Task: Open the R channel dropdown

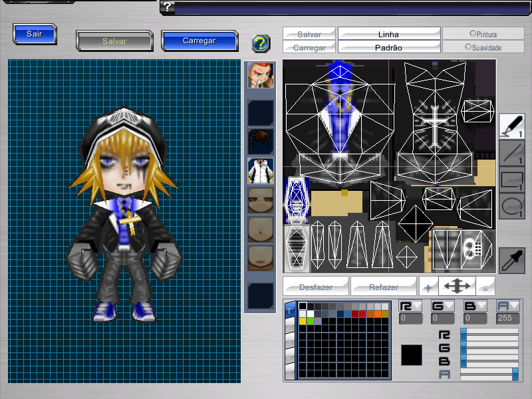Action: pyautogui.click(x=410, y=306)
